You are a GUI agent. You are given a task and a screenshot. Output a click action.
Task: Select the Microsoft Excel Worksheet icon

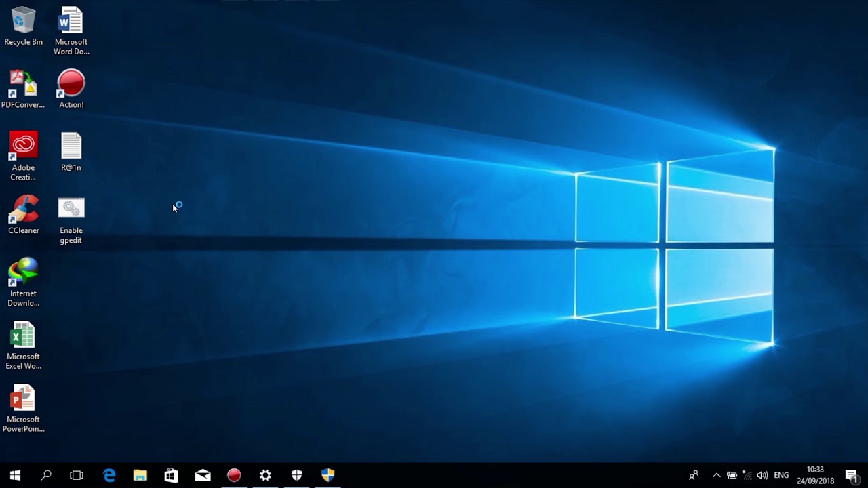click(x=23, y=346)
